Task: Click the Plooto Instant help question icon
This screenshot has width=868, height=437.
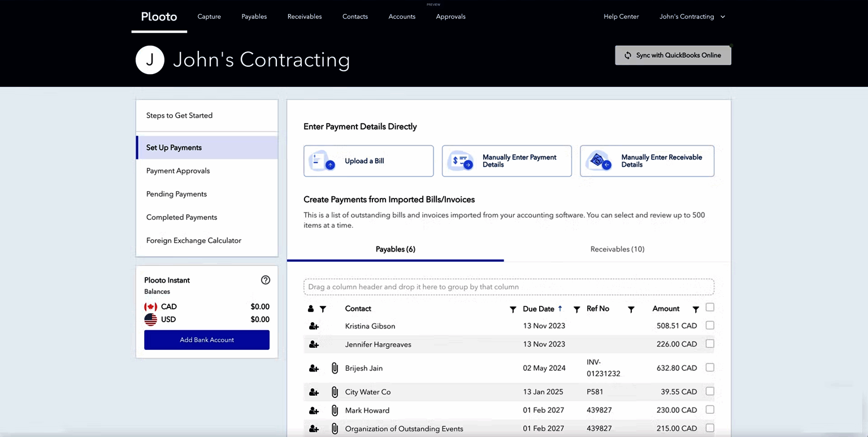Action: tap(266, 280)
